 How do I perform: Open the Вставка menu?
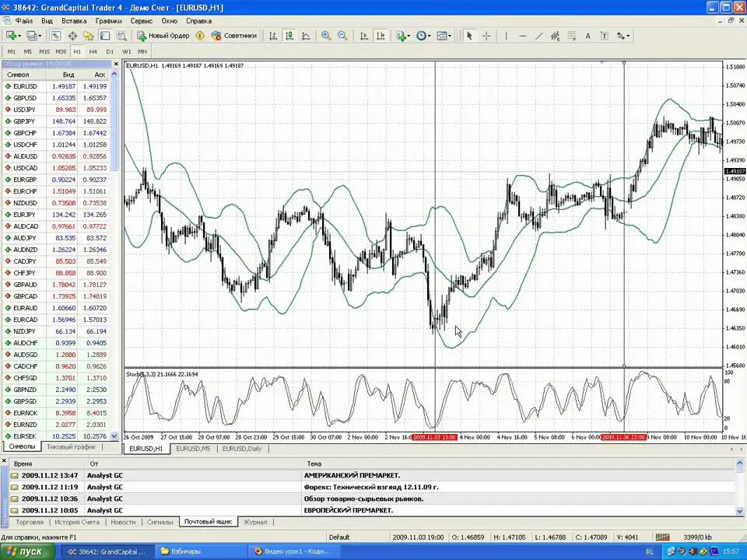[x=74, y=21]
